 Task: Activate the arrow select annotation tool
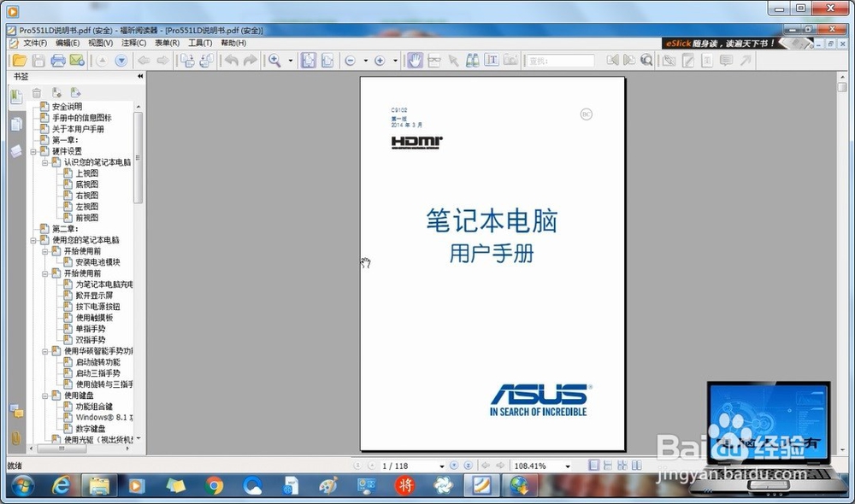(x=453, y=61)
